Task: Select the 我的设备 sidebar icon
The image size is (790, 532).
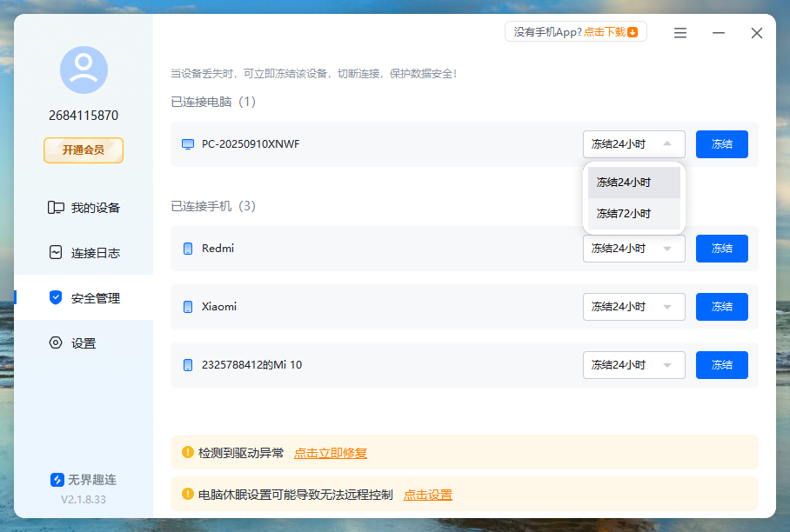Action: [x=55, y=207]
